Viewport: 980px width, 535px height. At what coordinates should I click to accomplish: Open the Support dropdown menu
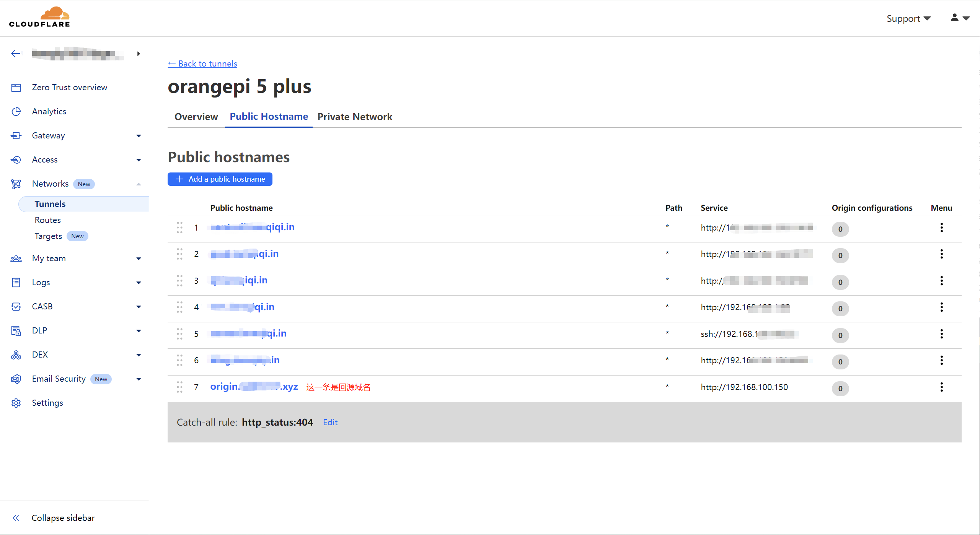tap(908, 18)
